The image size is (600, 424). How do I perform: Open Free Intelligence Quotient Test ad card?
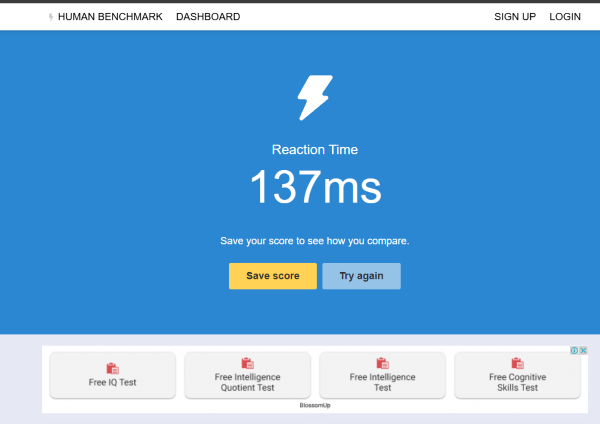(248, 375)
